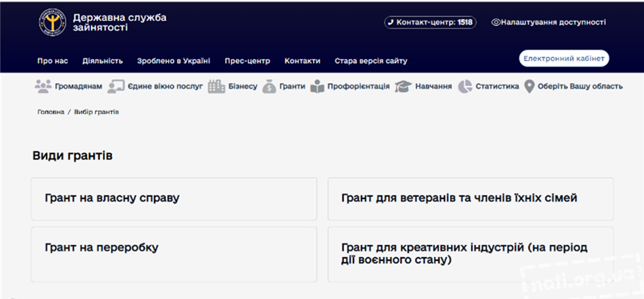Go to Прес-центр in the navigation

point(247,61)
